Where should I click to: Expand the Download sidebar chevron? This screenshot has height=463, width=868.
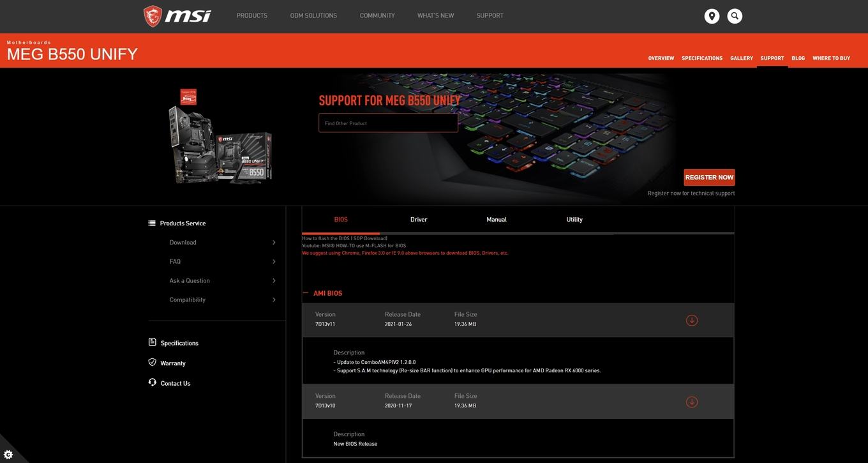coord(274,243)
